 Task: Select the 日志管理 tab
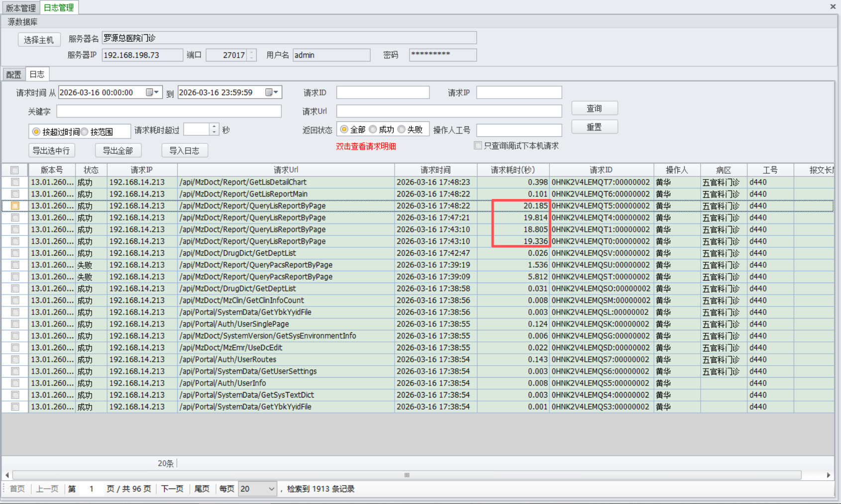[59, 7]
